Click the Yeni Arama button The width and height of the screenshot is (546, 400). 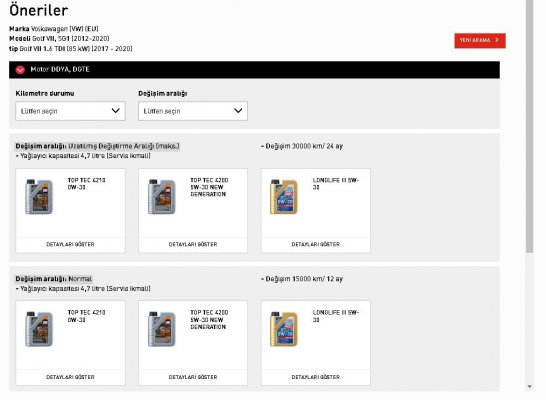click(480, 40)
